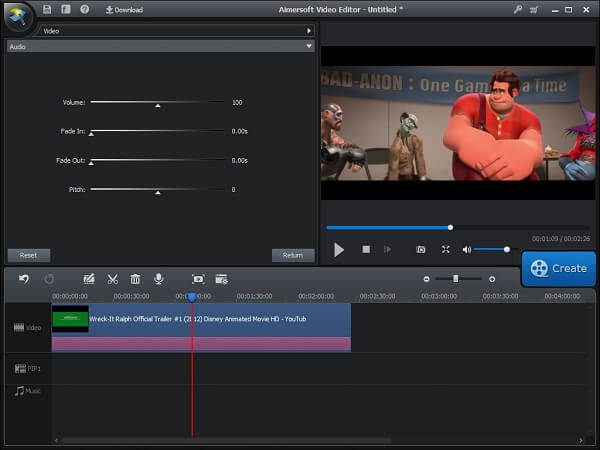
Task: Undo the last action
Action: tap(24, 279)
